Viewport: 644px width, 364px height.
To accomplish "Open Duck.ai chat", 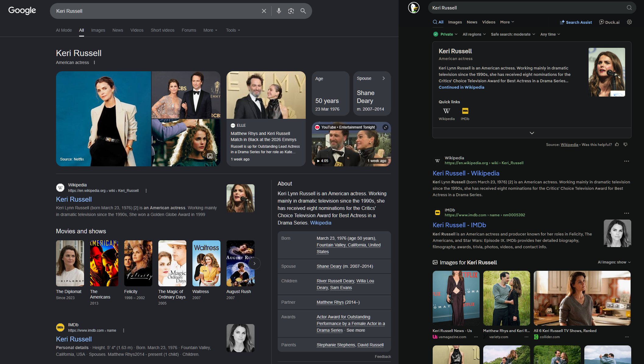I will pyautogui.click(x=609, y=22).
